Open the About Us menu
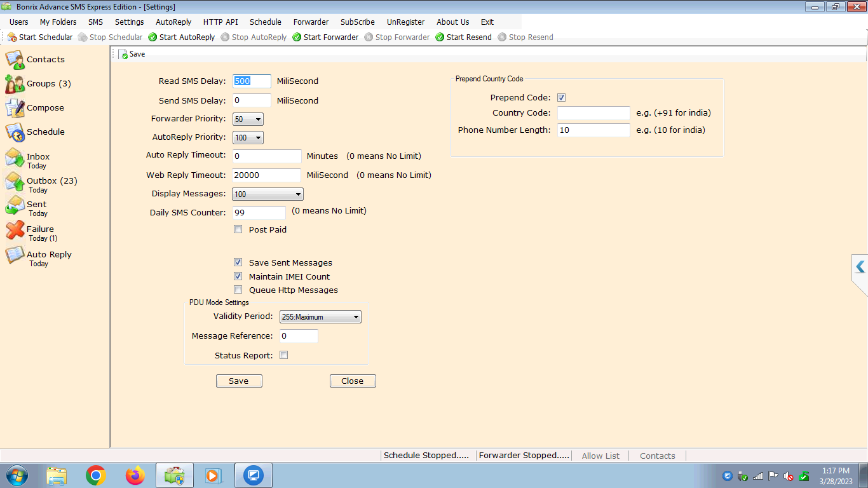 pos(453,22)
